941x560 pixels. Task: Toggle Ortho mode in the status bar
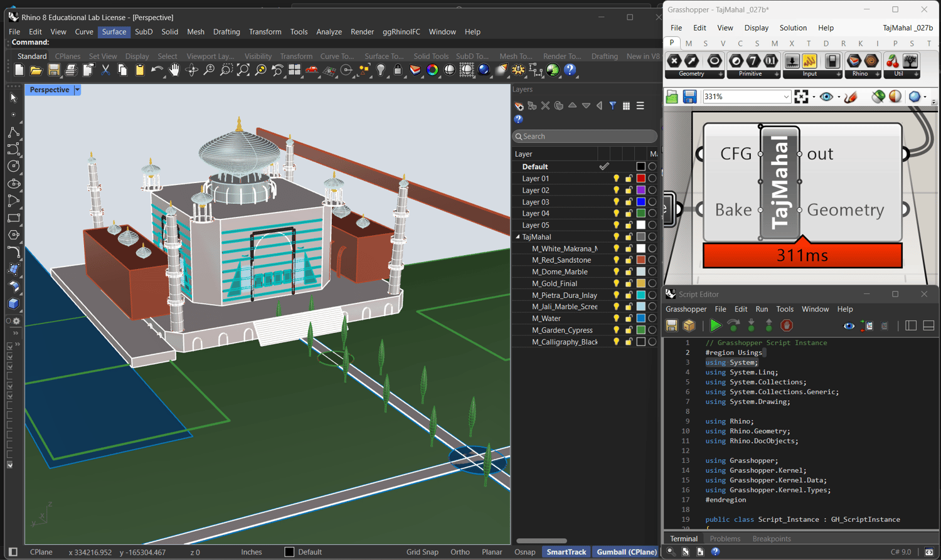tap(460, 552)
